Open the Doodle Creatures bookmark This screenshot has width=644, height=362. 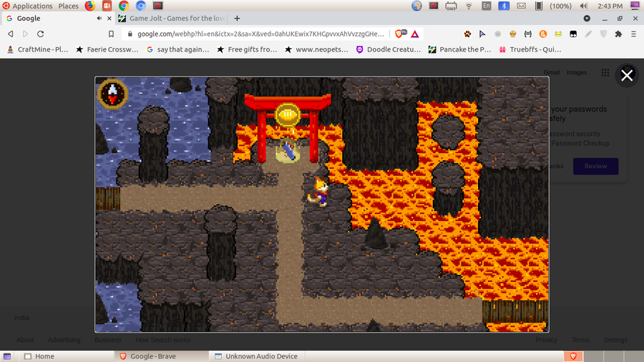tap(389, 49)
